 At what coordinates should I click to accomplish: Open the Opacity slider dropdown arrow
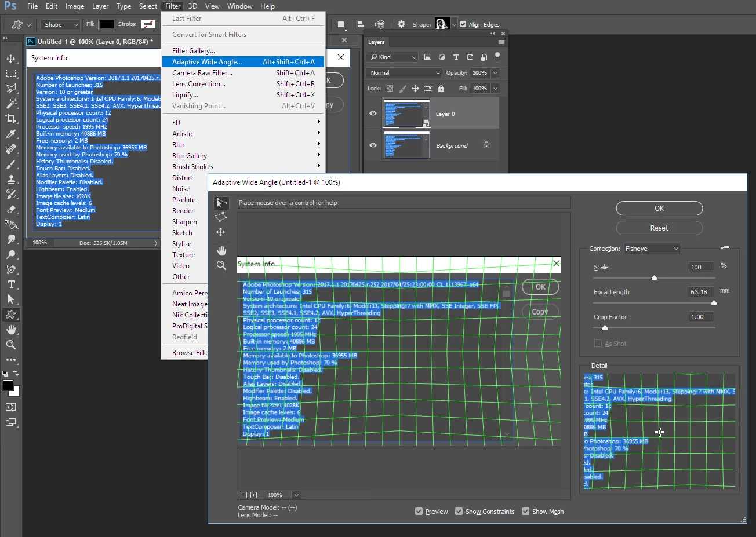(495, 73)
